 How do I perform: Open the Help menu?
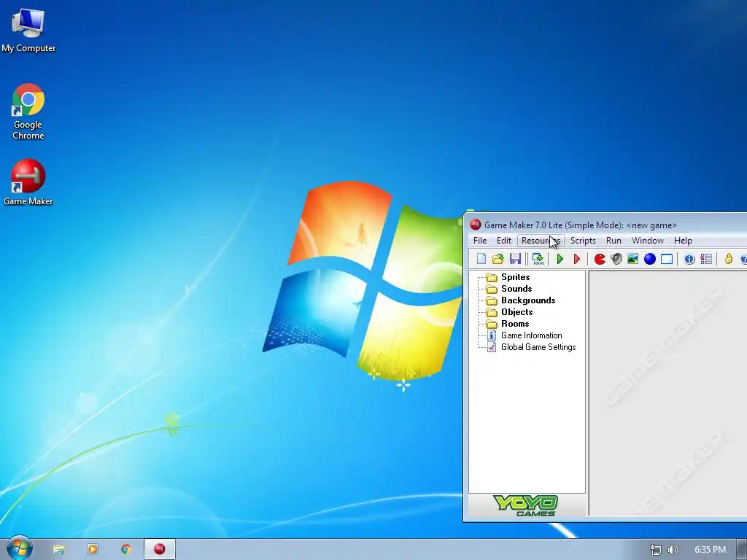click(x=683, y=241)
